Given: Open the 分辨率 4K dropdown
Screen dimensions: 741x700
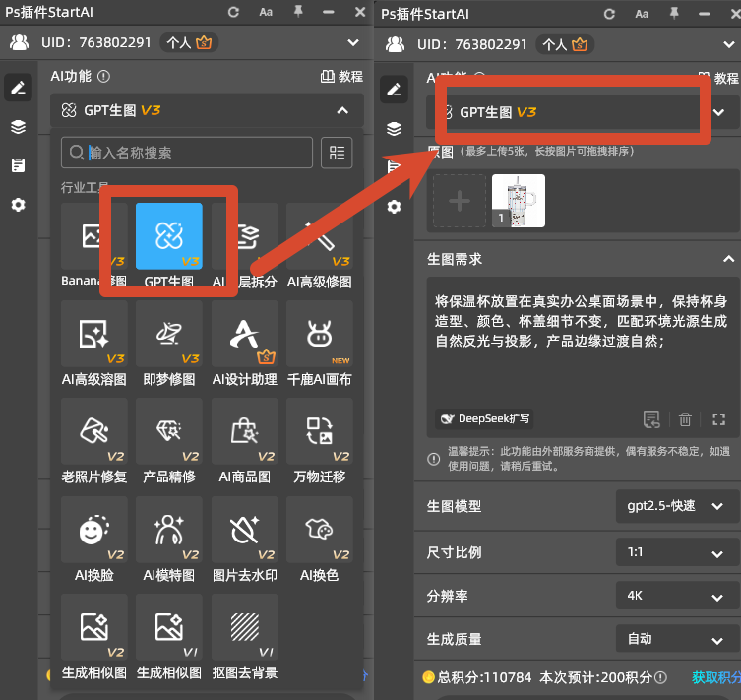Looking at the screenshot, I should [x=677, y=596].
